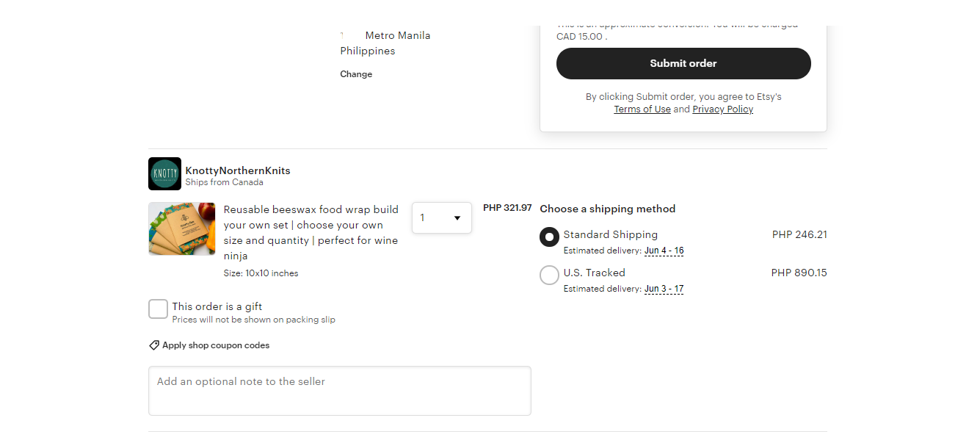Click the coupon tag icon
Viewport: 980px width, 432px height.
(x=154, y=345)
